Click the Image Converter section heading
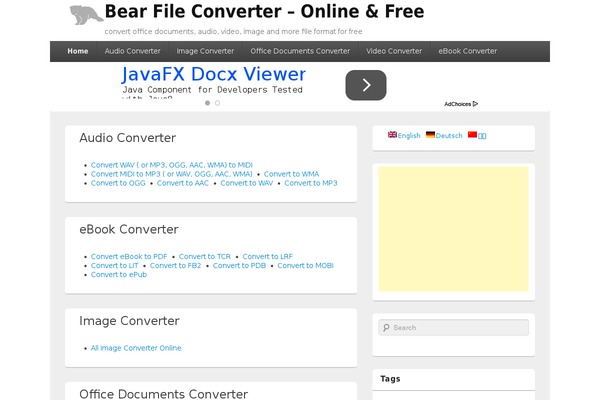This screenshot has height=400, width=600. pos(129,321)
